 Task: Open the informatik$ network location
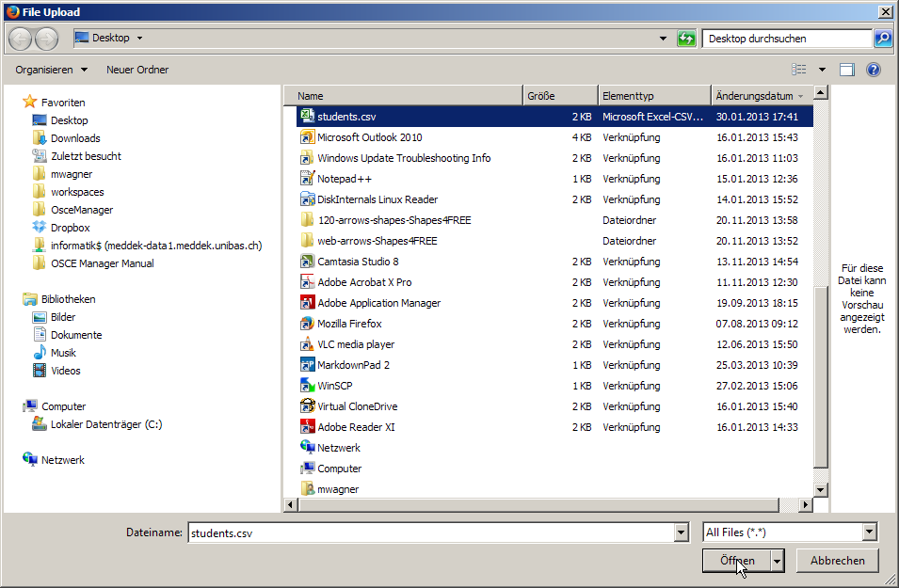pos(156,246)
